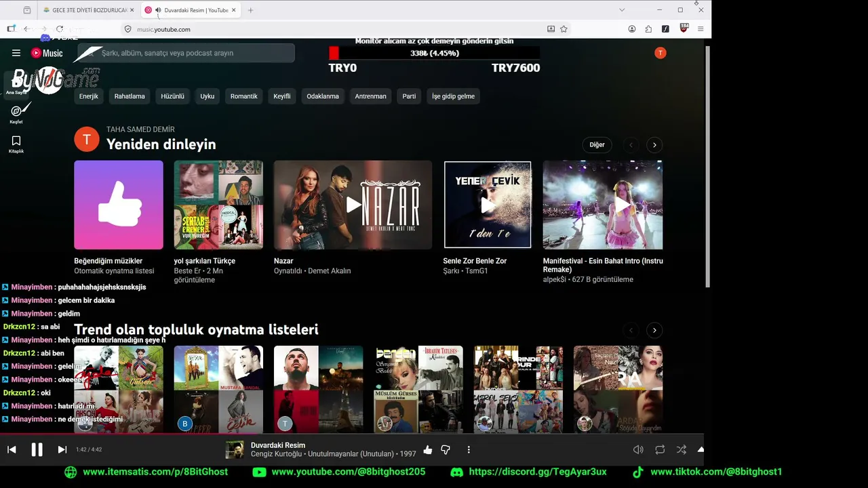The height and width of the screenshot is (488, 868).
Task: Like the song Duvardaki Resim
Action: (x=427, y=449)
